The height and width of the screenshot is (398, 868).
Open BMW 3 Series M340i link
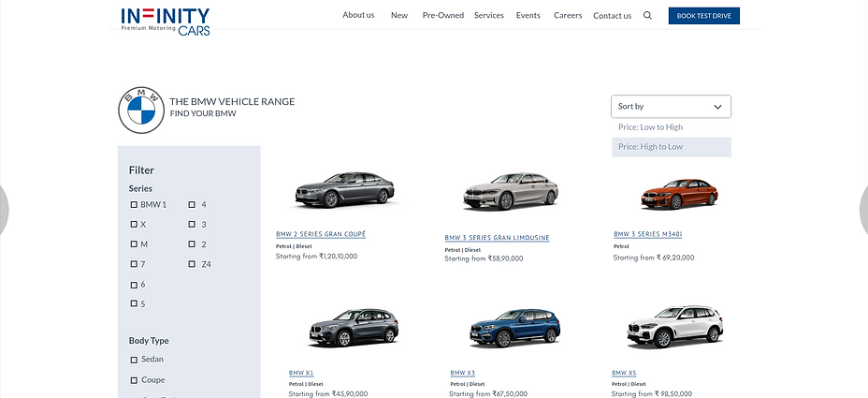647,234
